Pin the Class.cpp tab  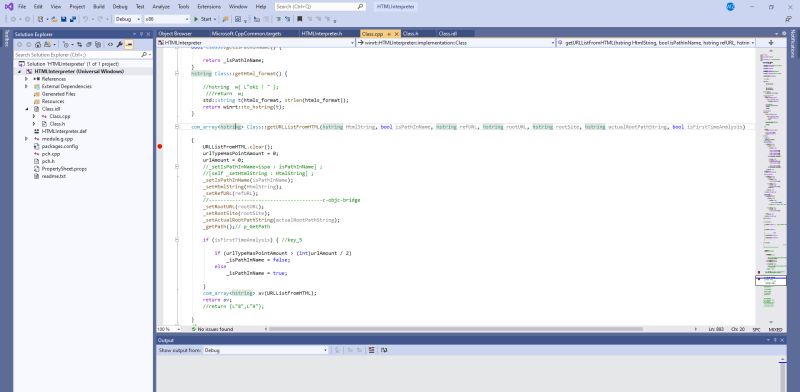[x=389, y=34]
